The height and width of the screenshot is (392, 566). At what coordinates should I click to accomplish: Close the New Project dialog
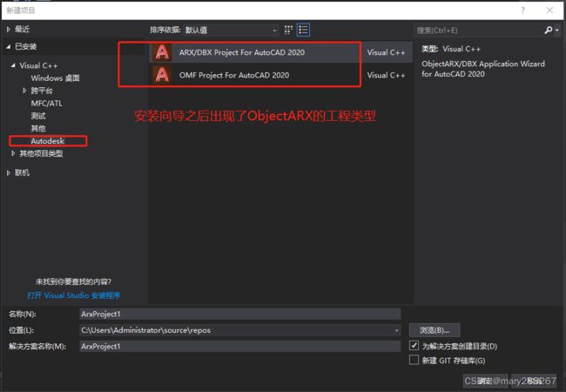pyautogui.click(x=549, y=10)
